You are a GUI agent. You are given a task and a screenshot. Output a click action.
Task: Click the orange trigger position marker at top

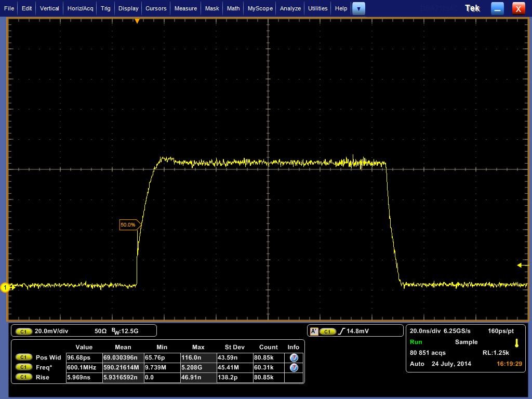137,21
